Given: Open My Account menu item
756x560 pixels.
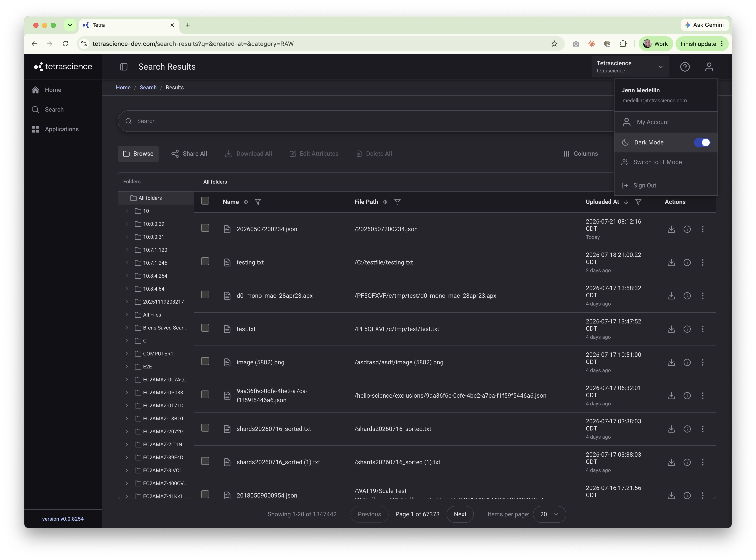Looking at the screenshot, I should (665, 122).
